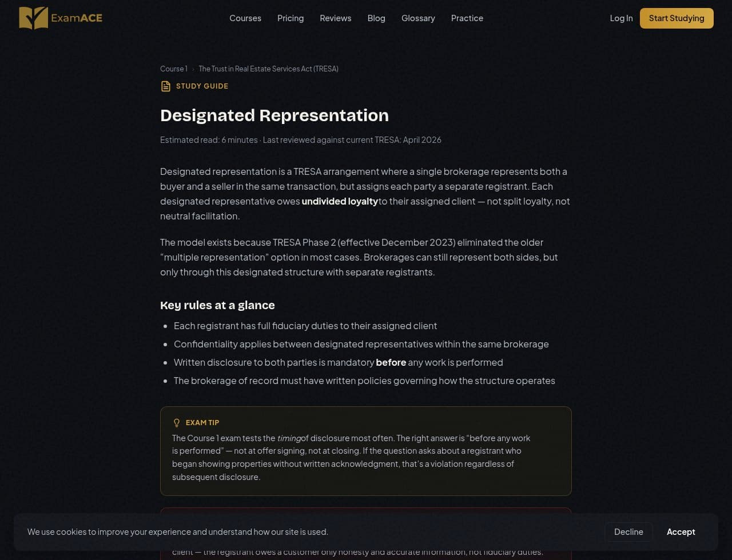Go to the Reviews page
The width and height of the screenshot is (732, 560).
pos(336,18)
